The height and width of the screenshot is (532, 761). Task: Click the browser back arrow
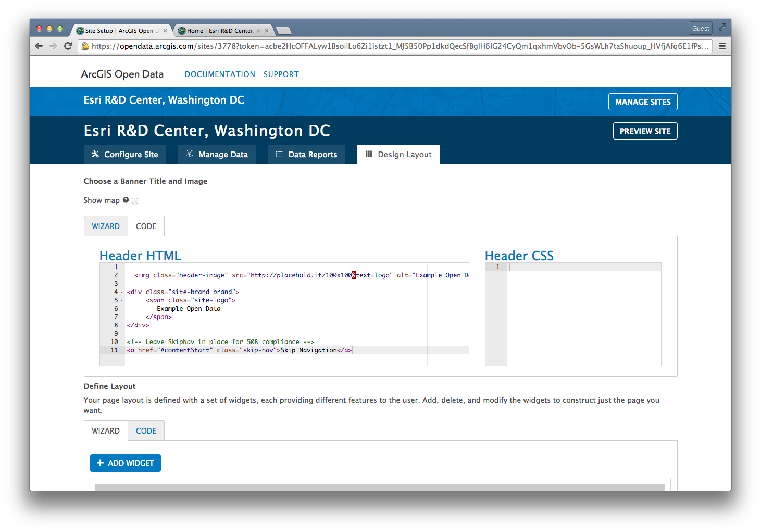click(39, 46)
